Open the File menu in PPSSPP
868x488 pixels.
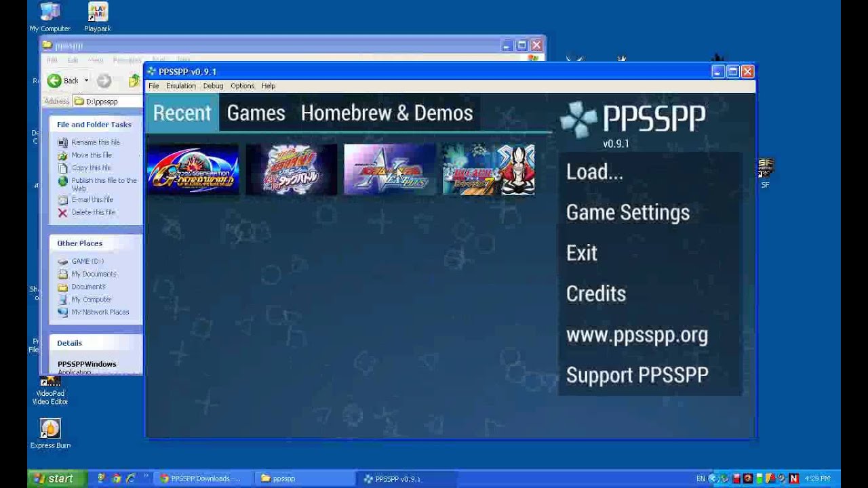click(154, 86)
